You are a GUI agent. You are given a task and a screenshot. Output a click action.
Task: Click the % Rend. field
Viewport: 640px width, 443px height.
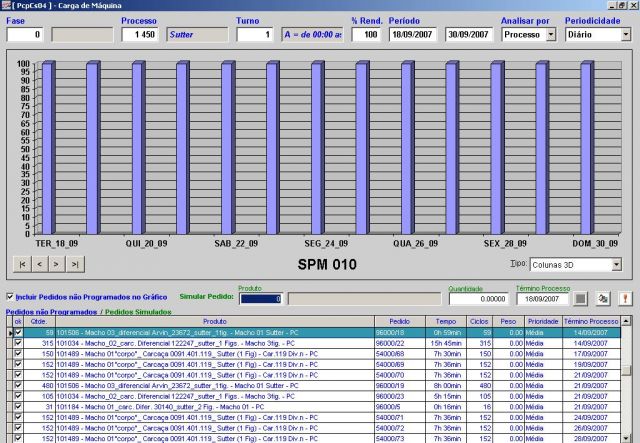click(x=366, y=35)
